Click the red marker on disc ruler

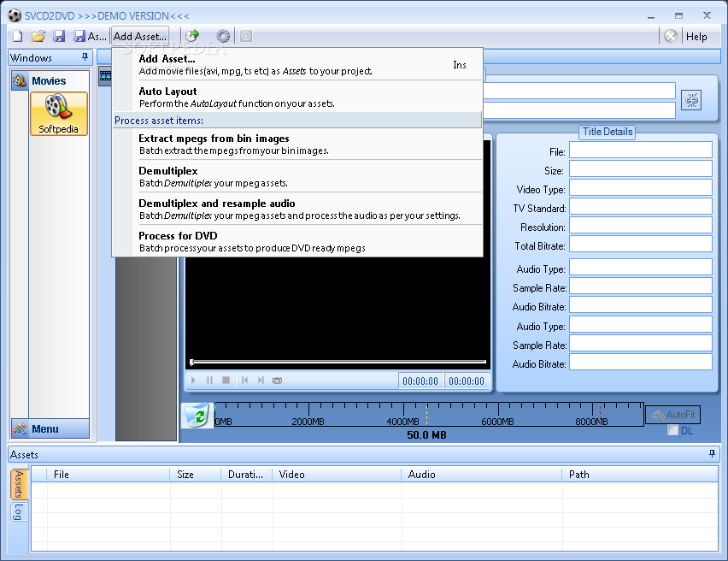point(601,414)
